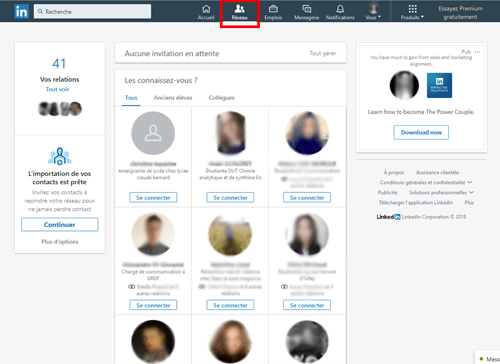Open Assistance clientèle footer link

point(437,172)
